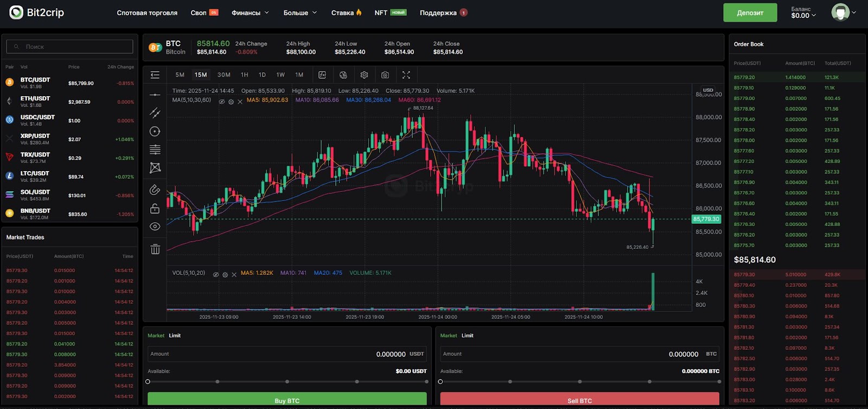
Task: Enter fullscreen chart mode
Action: point(406,75)
